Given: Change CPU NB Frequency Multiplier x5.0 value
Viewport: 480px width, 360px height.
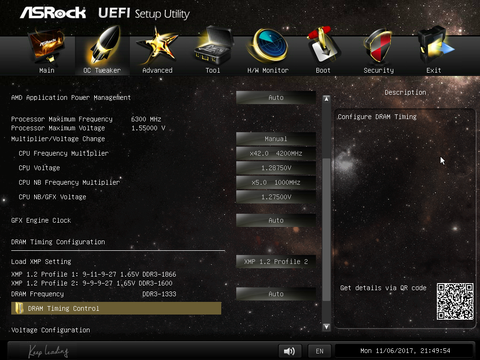Looking at the screenshot, I should coord(276,183).
